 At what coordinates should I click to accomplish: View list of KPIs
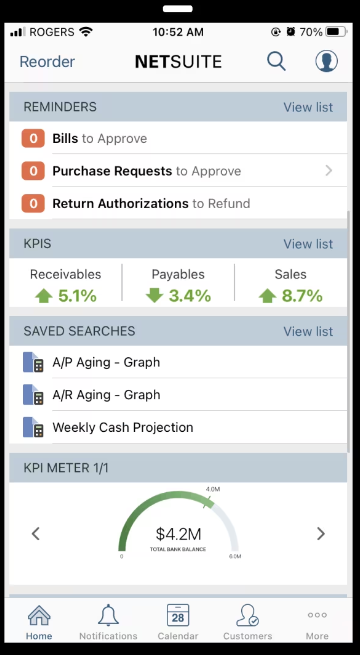tap(308, 244)
